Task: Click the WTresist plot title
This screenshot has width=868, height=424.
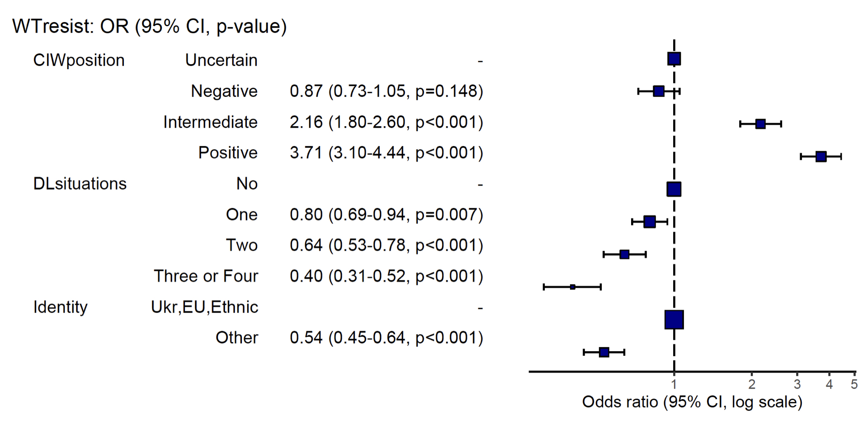Action: point(149,26)
